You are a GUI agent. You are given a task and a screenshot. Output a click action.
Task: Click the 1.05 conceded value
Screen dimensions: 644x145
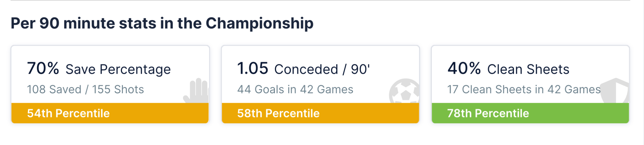click(253, 68)
